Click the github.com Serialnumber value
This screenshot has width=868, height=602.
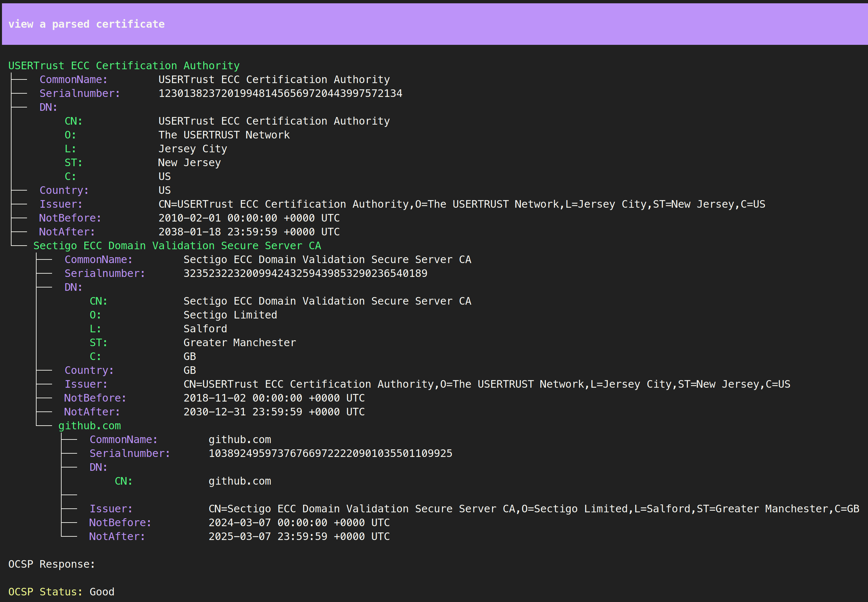(x=330, y=453)
